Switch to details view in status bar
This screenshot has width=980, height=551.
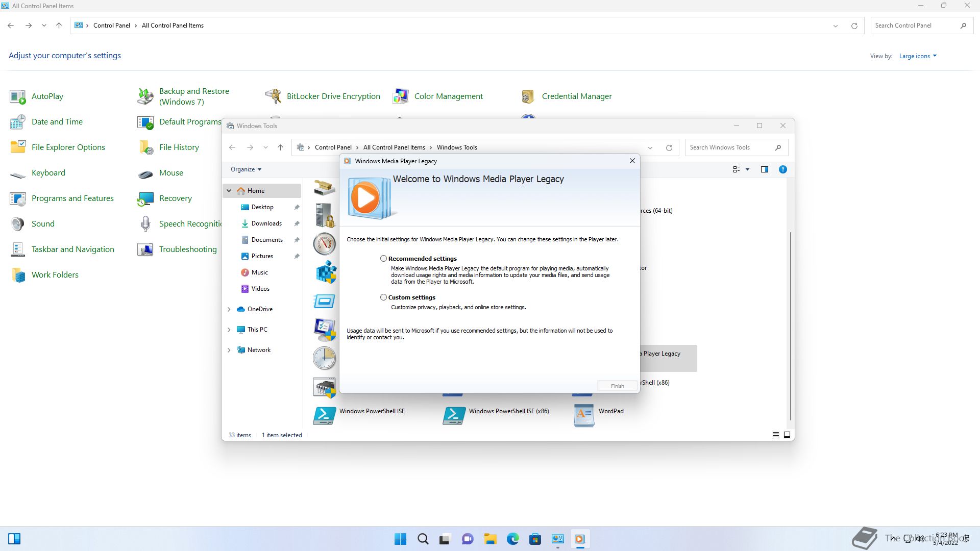[x=775, y=435]
